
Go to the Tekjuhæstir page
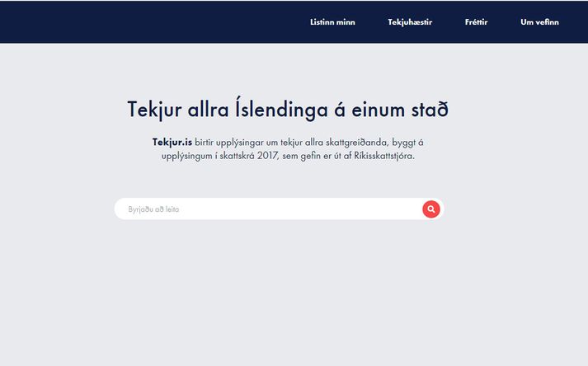[410, 22]
